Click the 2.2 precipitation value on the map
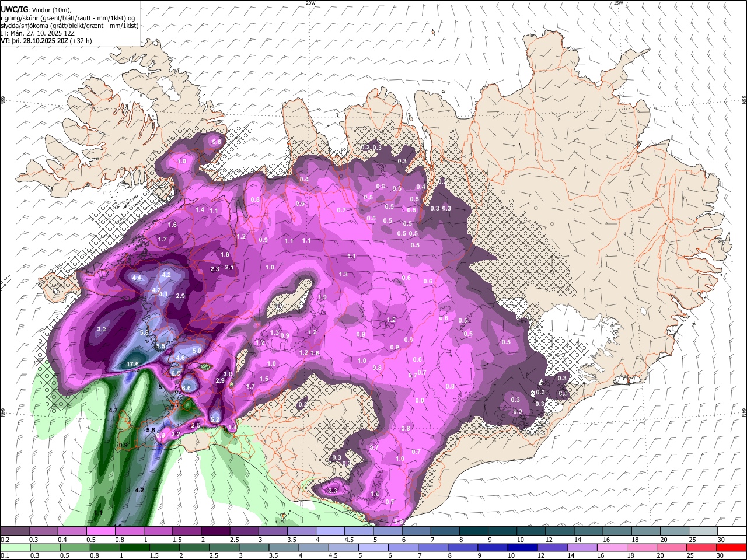The width and height of the screenshot is (747, 560). coord(175,434)
